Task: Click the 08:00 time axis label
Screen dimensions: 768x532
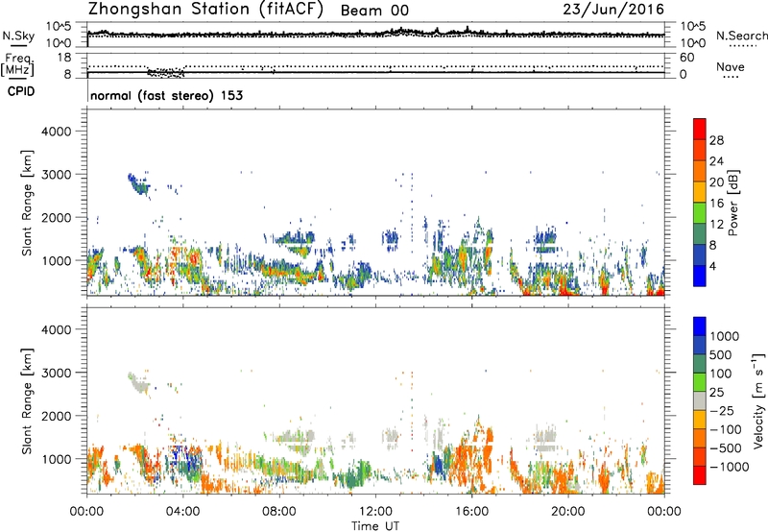Action: tap(279, 512)
